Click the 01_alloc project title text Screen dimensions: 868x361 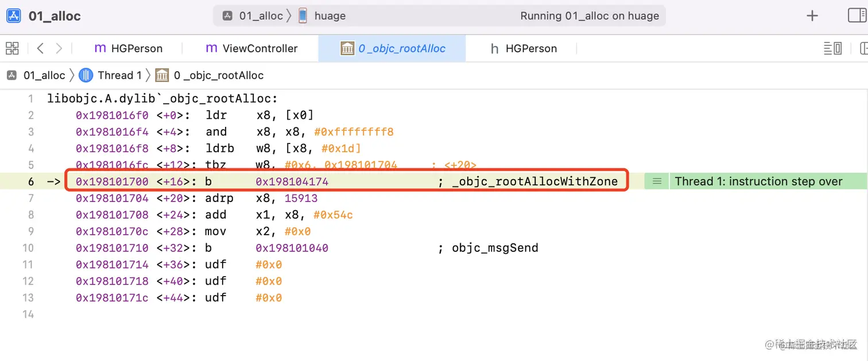click(55, 16)
